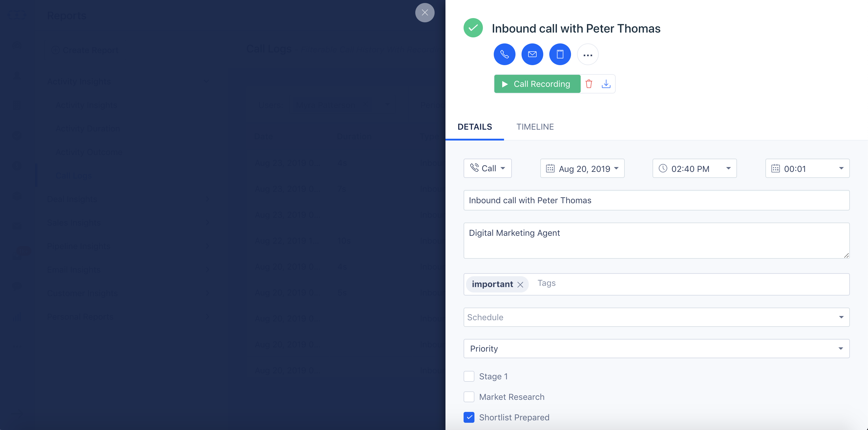The width and height of the screenshot is (868, 430).
Task: Switch to the DETAILS tab
Action: tap(474, 127)
